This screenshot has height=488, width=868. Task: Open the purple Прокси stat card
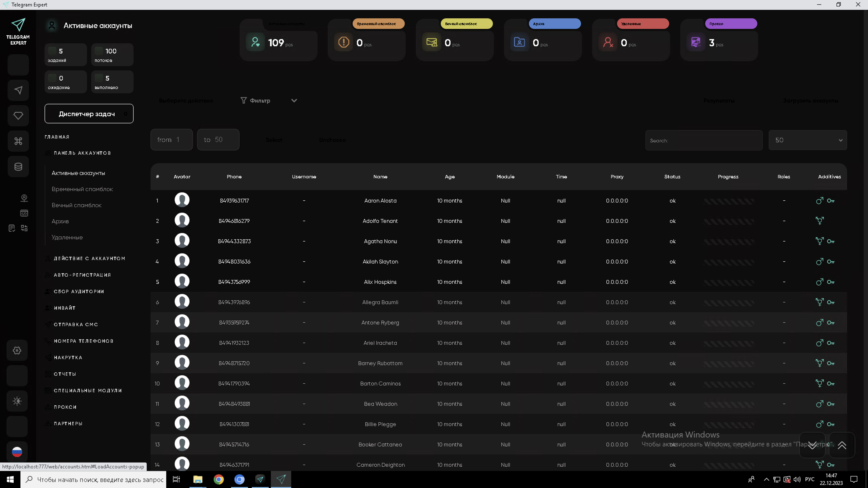(x=719, y=42)
